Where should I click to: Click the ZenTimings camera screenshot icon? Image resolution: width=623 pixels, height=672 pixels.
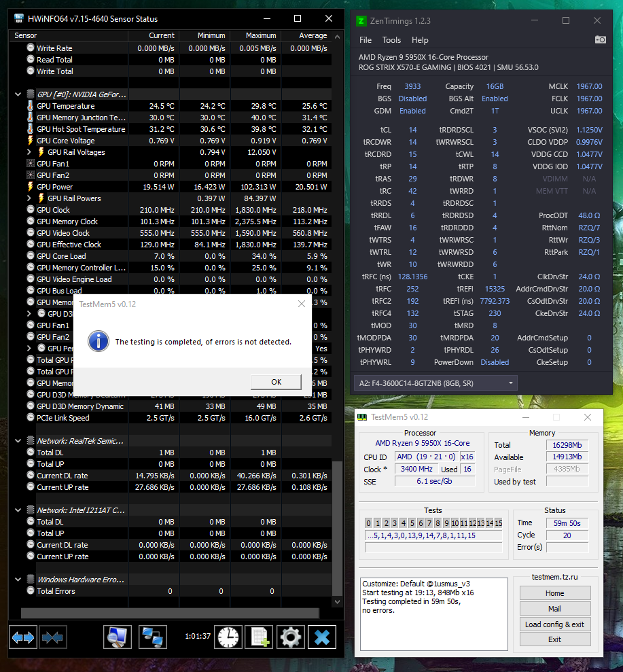(x=601, y=39)
